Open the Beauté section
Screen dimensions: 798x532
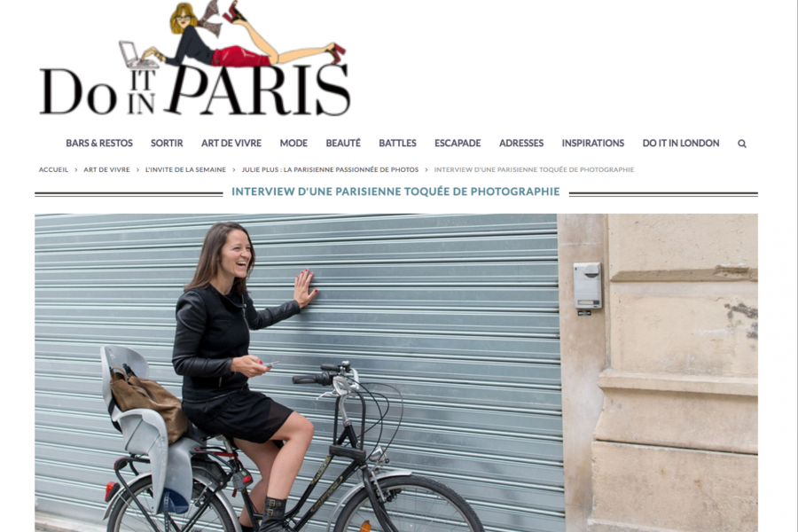343,143
